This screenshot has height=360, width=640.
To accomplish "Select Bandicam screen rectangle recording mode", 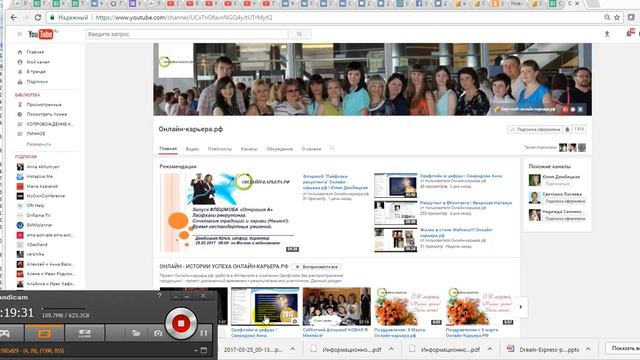I will pyautogui.click(x=44, y=333).
